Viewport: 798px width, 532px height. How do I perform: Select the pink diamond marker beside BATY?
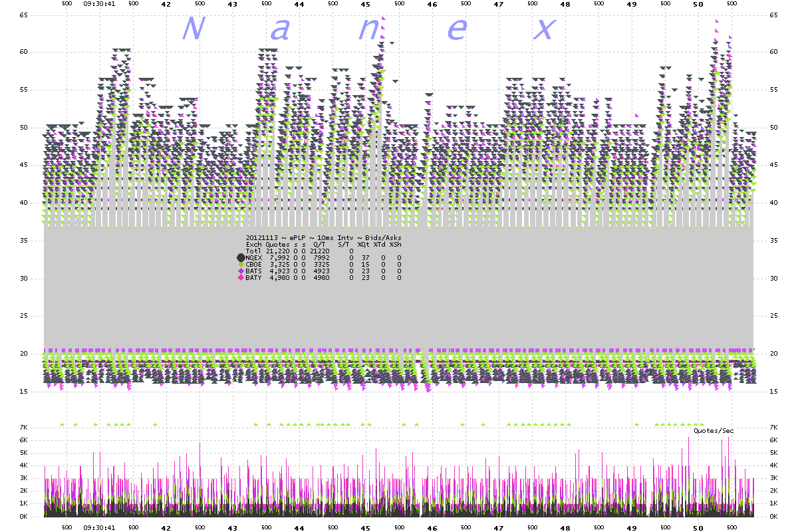point(241,277)
